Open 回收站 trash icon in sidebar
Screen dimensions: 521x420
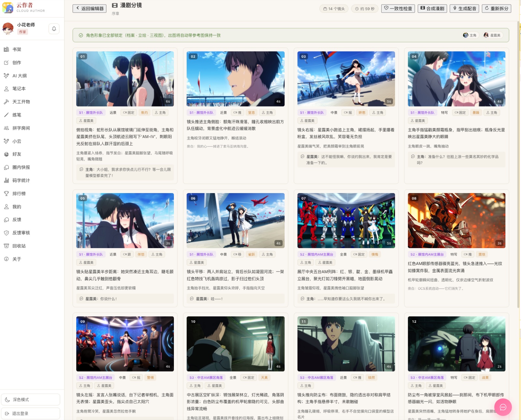(x=6, y=246)
